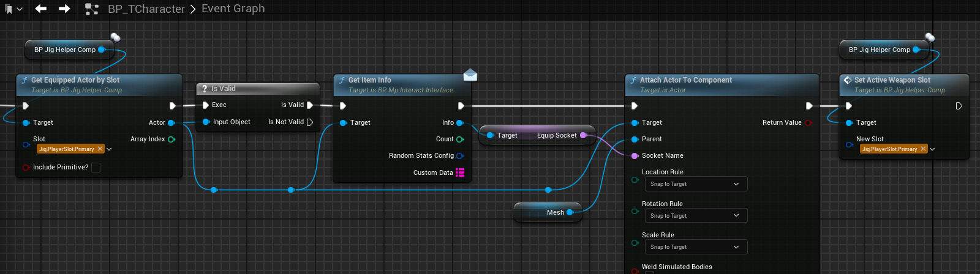Click Random Stats Config output pin
Viewport: 980px width, 274px height.
click(460, 156)
